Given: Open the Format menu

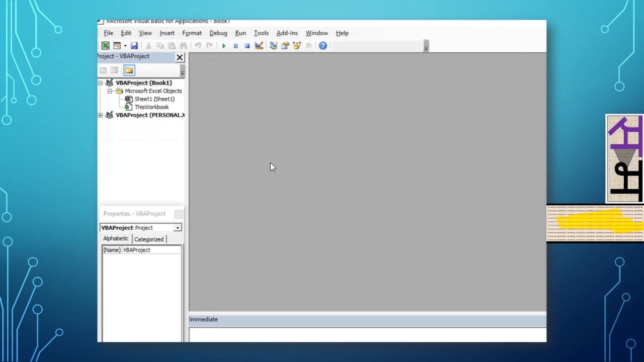Looking at the screenshot, I should (192, 33).
